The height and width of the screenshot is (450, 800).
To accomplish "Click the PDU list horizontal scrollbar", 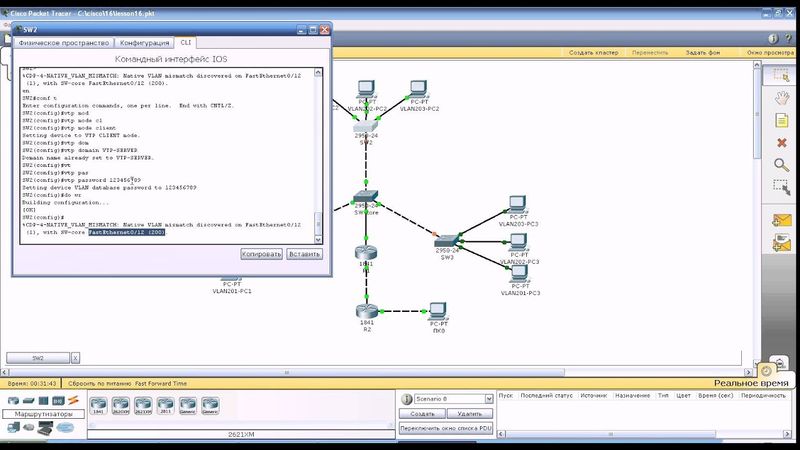I will coord(644,434).
